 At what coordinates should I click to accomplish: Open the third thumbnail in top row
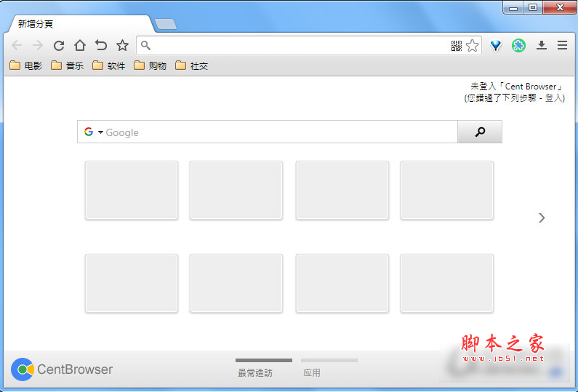tap(342, 191)
